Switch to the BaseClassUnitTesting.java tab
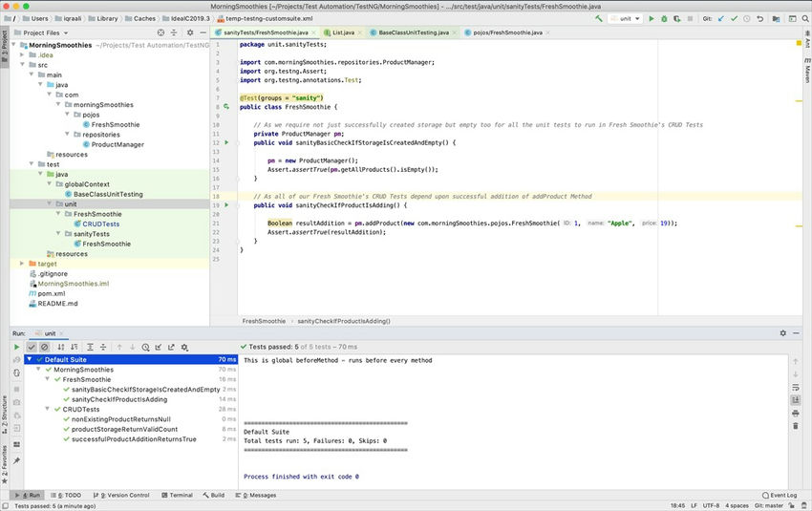Screen dimensions: 812x511 pos(414,32)
